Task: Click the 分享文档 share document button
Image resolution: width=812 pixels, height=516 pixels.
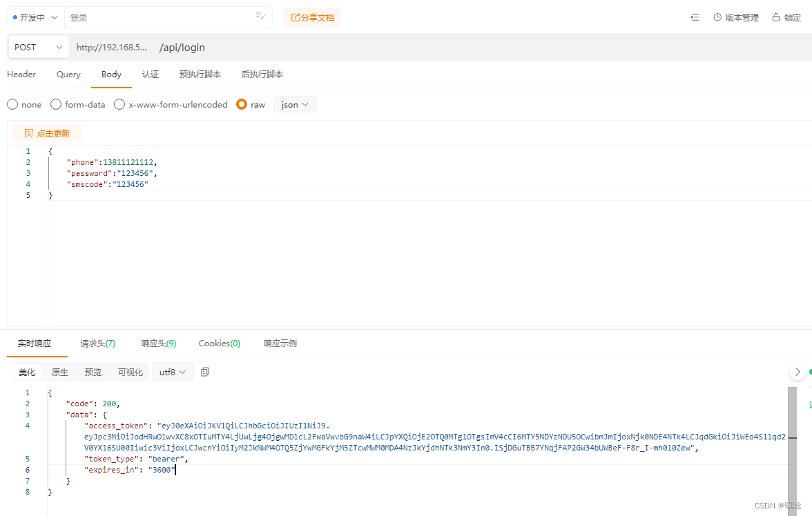Action: click(x=312, y=17)
